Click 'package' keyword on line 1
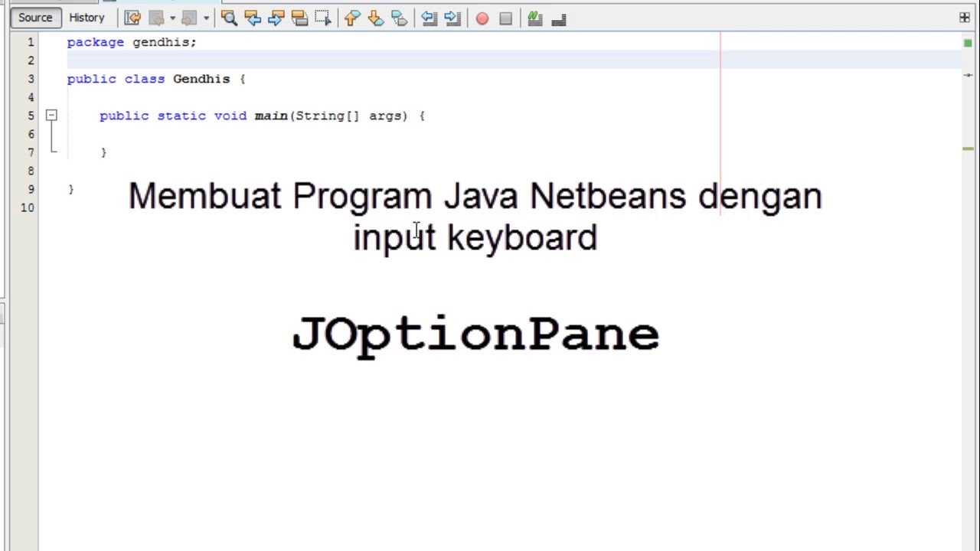This screenshot has width=980, height=551. pos(95,42)
